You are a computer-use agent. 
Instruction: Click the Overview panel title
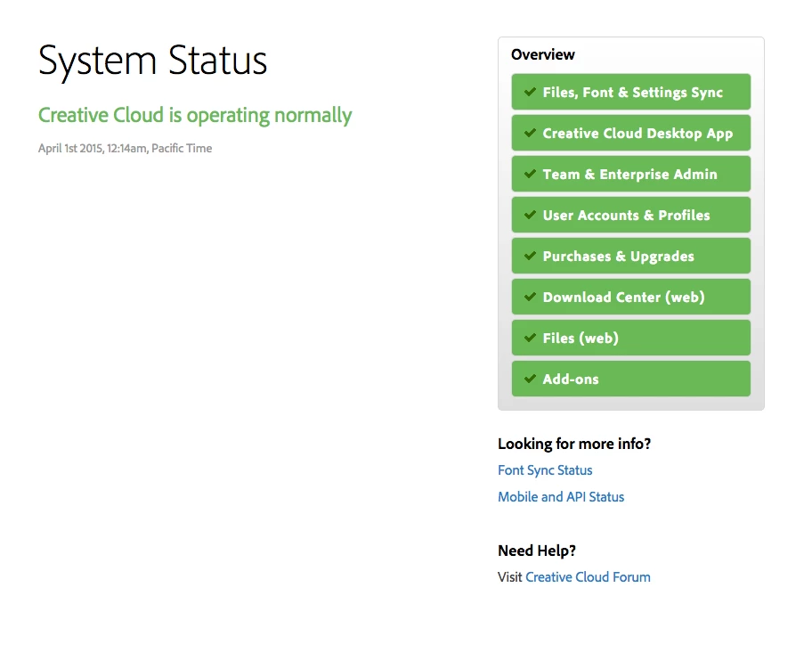[543, 54]
